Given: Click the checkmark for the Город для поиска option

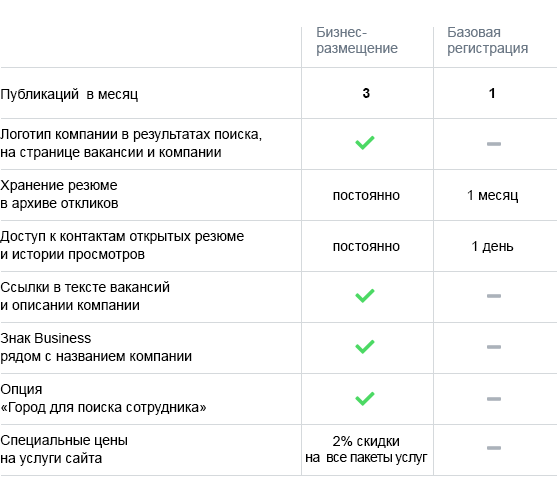Looking at the screenshot, I should [x=365, y=399].
